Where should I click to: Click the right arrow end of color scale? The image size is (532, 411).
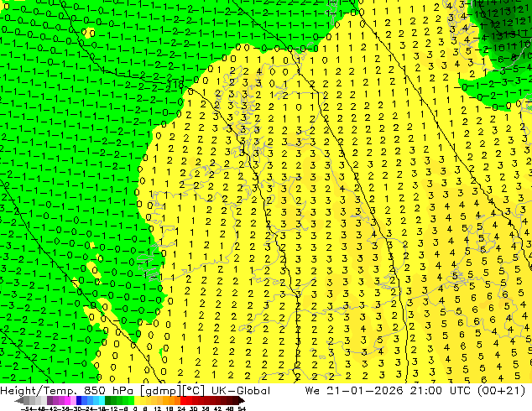(242, 401)
